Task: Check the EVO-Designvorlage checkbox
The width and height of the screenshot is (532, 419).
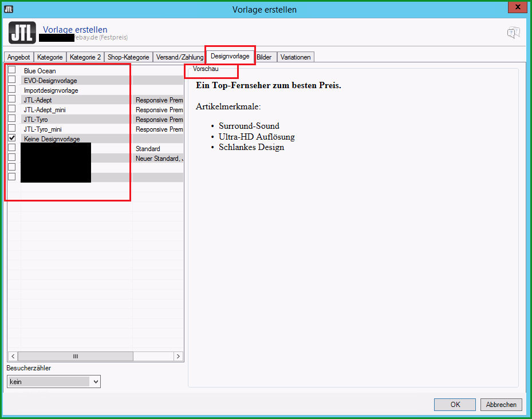Action: (12, 80)
